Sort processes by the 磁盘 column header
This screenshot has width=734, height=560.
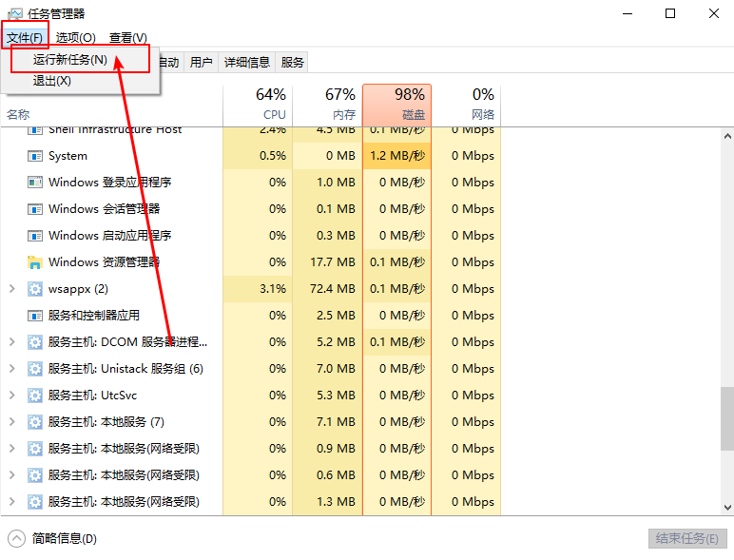click(396, 105)
